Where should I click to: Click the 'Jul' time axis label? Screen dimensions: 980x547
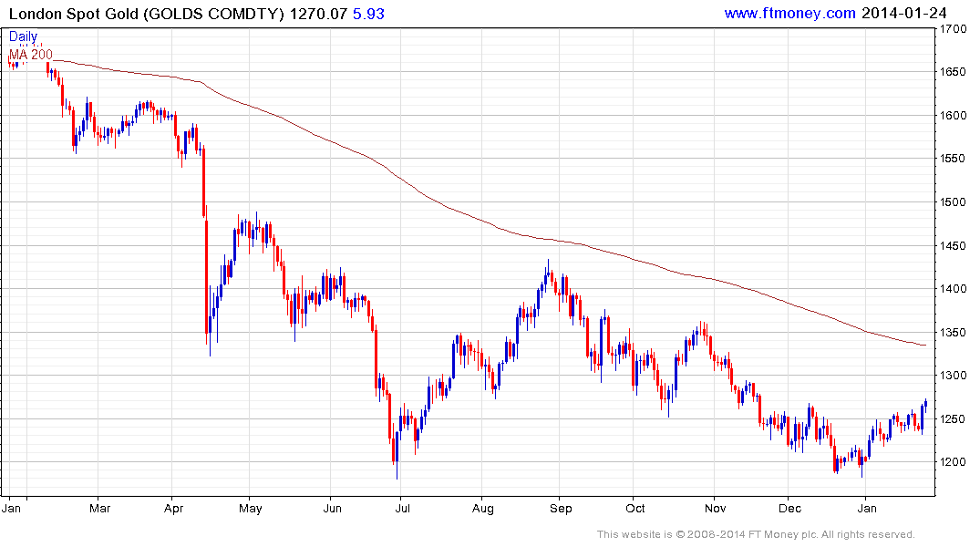point(403,509)
